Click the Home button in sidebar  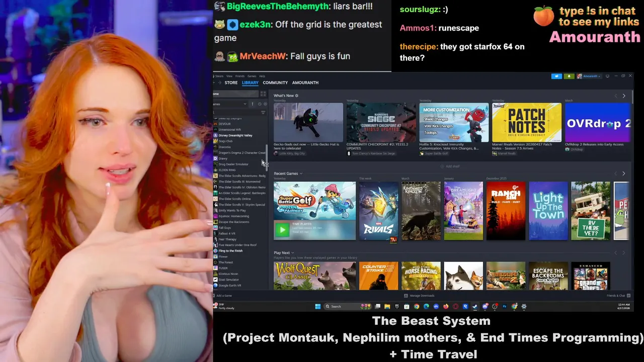(236, 94)
